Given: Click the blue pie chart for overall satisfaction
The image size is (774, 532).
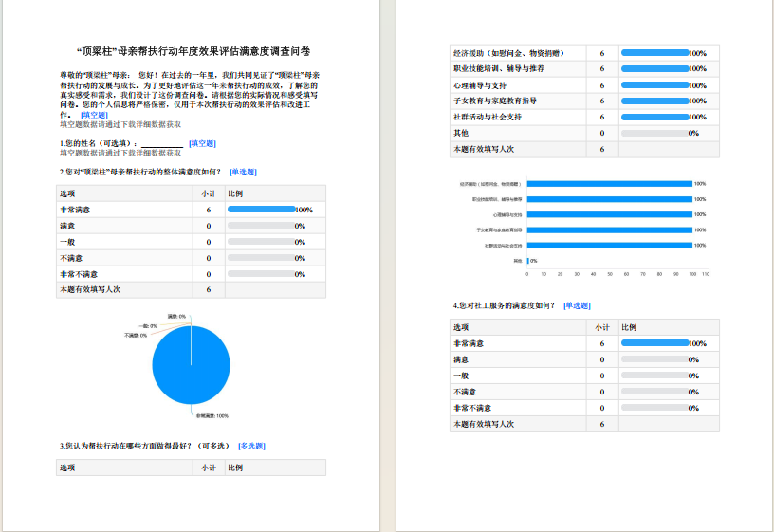Looking at the screenshot, I should pyautogui.click(x=191, y=365).
